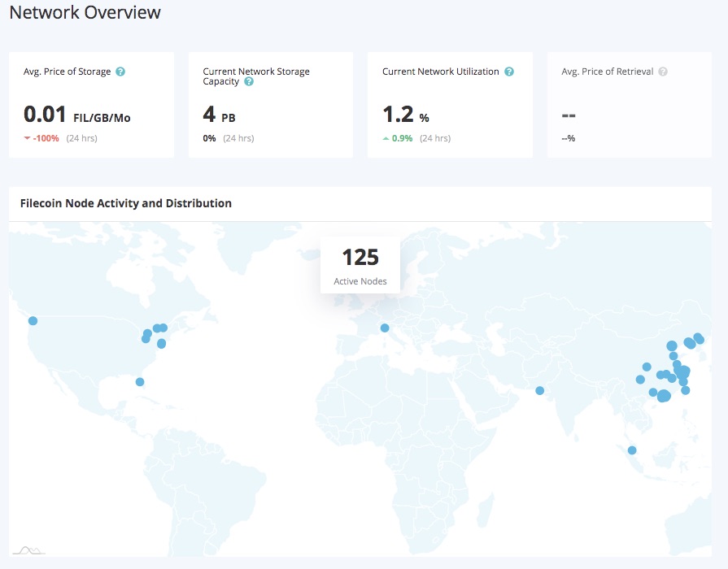Open help icon beside Current Network Utilization
728x569 pixels.
pyautogui.click(x=509, y=72)
